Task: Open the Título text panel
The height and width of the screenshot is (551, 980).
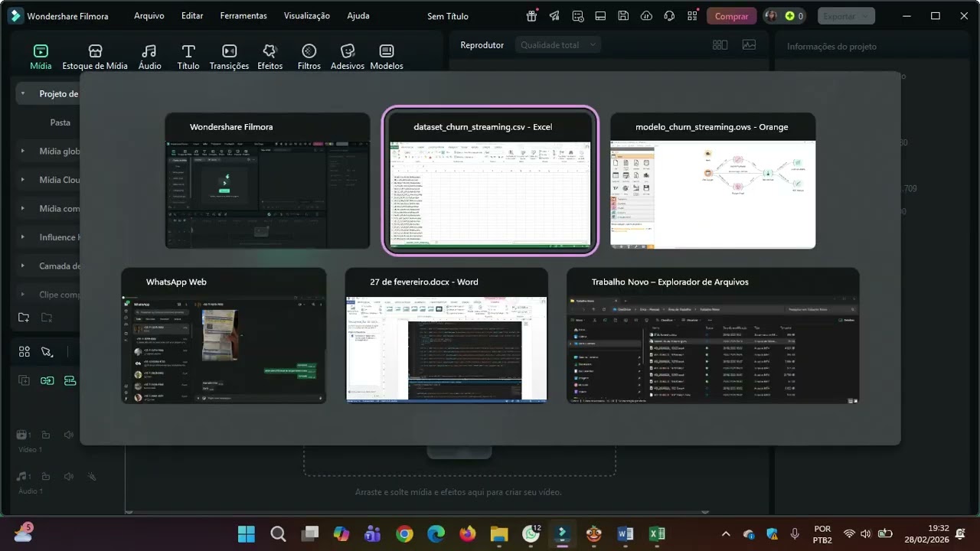Action: pos(188,57)
